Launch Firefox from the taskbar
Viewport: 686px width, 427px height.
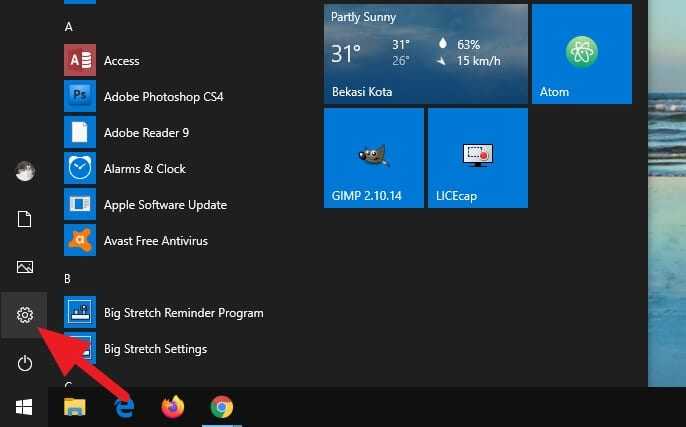pos(173,407)
